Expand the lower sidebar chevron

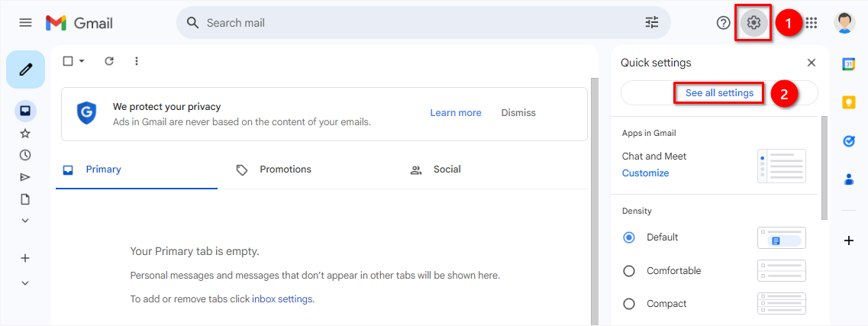[x=25, y=282]
